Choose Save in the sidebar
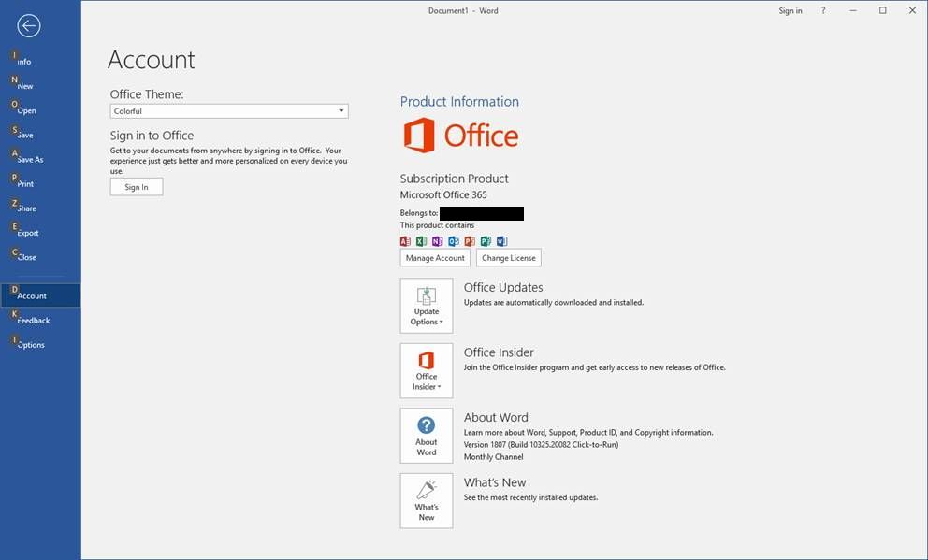 (x=40, y=135)
